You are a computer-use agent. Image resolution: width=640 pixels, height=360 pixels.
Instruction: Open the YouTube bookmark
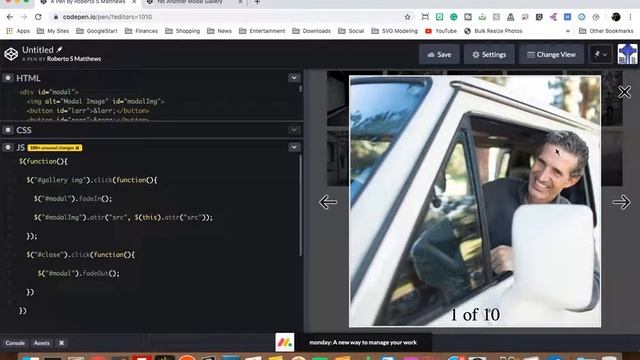[x=441, y=31]
